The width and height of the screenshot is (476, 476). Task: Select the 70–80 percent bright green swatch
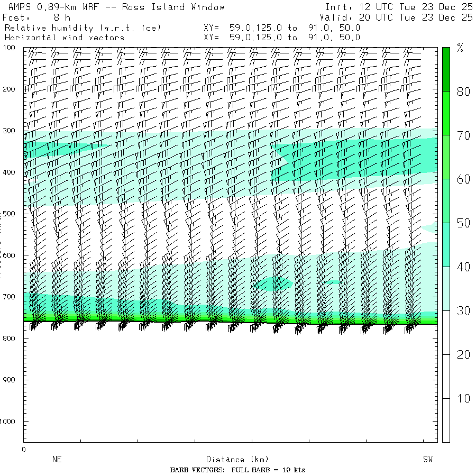(x=446, y=113)
